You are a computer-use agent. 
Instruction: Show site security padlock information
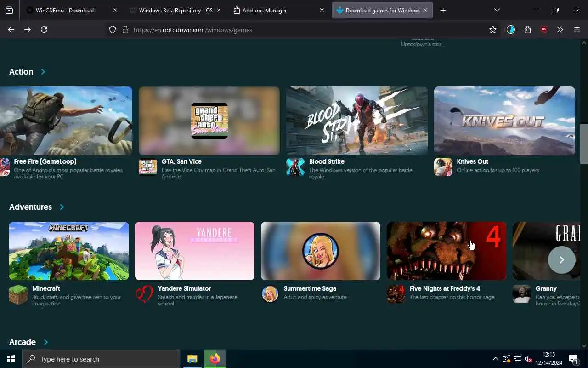point(125,29)
